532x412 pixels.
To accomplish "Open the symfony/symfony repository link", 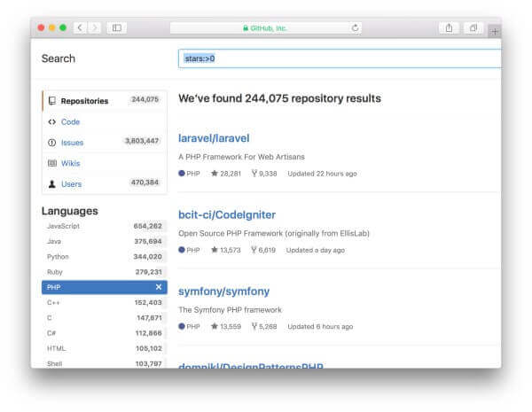I will click(223, 292).
